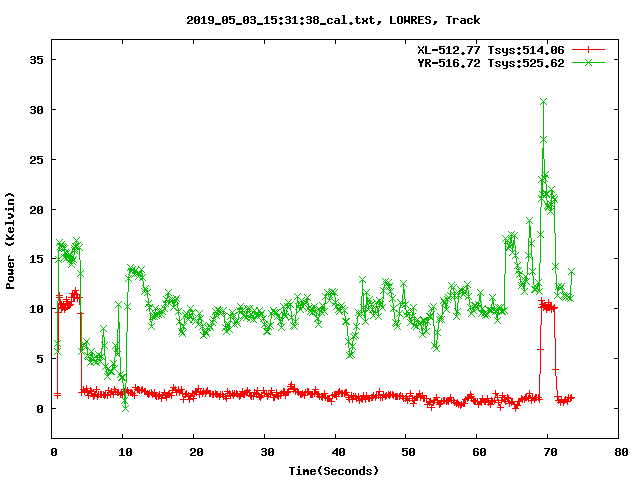Click y-axis tick label 20

click(x=36, y=209)
